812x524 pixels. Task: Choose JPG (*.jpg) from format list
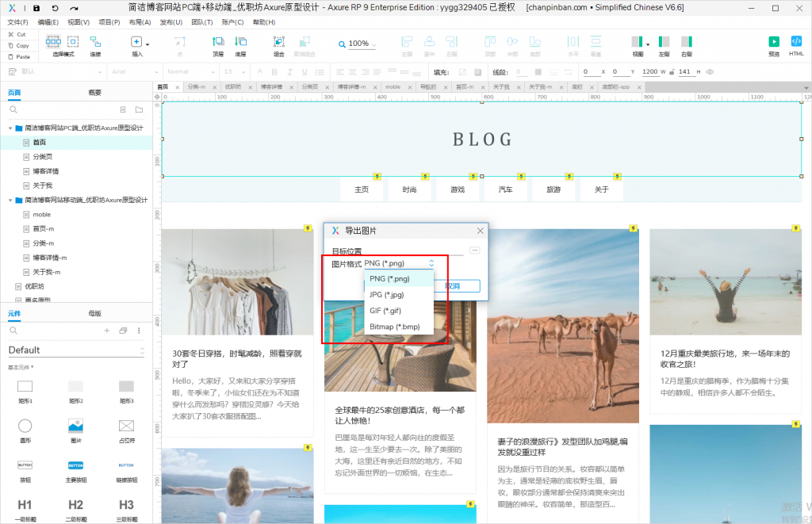tap(389, 295)
